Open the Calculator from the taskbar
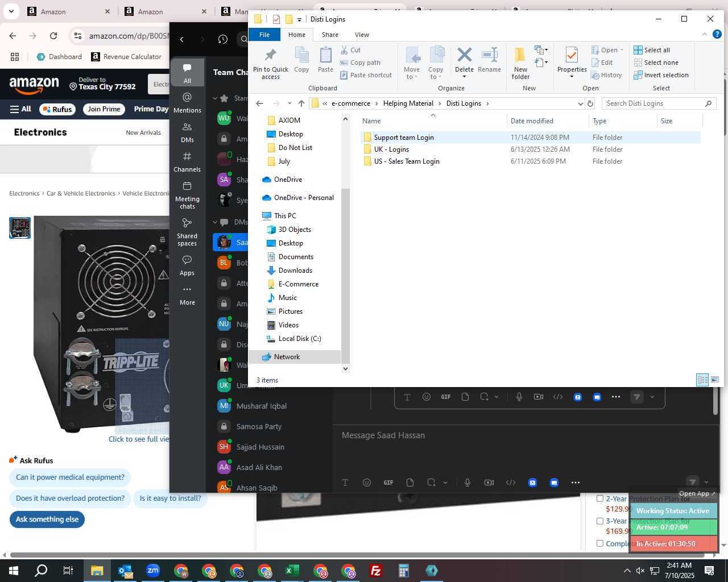The image size is (728, 582). click(x=404, y=571)
